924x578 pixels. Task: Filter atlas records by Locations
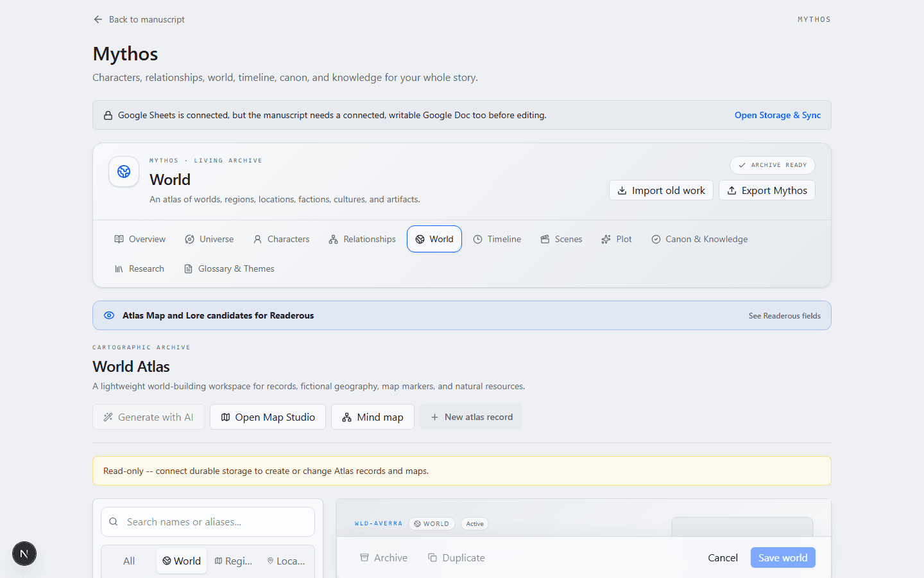(286, 561)
